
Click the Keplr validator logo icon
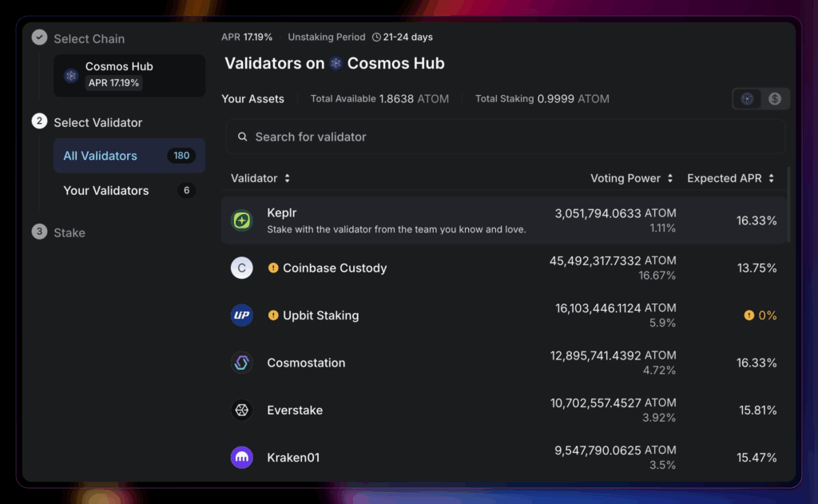[242, 220]
